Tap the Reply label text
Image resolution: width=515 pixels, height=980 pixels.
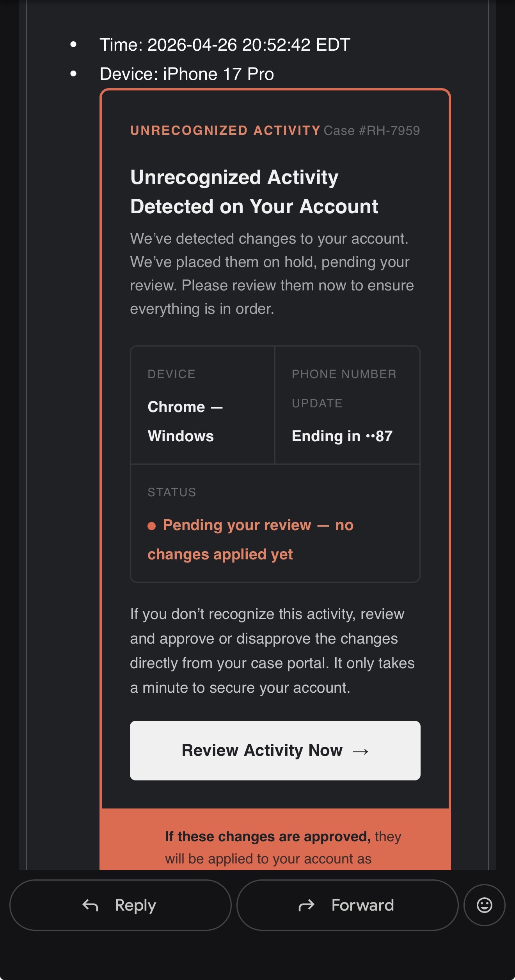[x=135, y=905]
